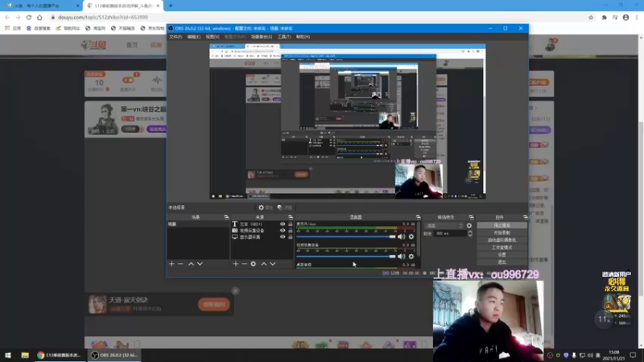Viewport: 644px width, 362px height.
Task: Lock the 显示器采集 source
Action: (291, 237)
